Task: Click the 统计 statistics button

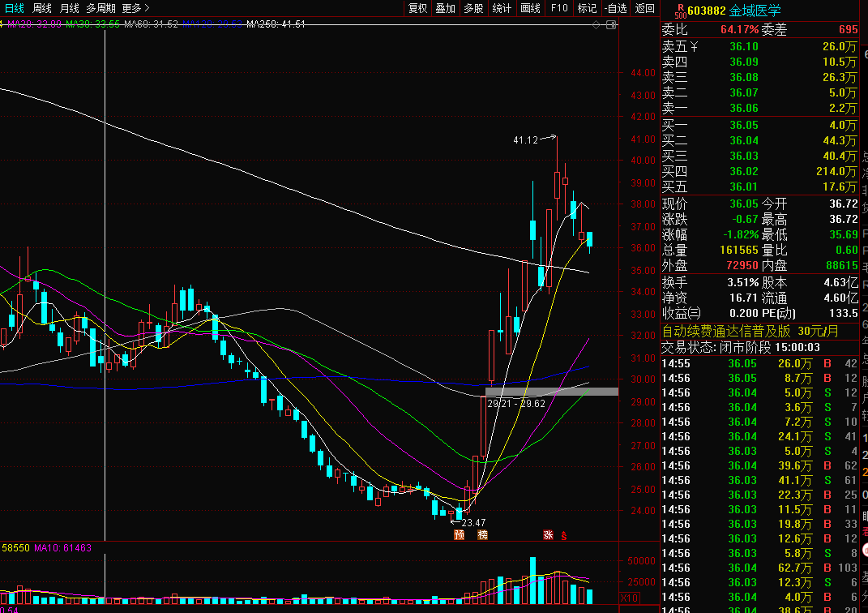Action: click(502, 8)
